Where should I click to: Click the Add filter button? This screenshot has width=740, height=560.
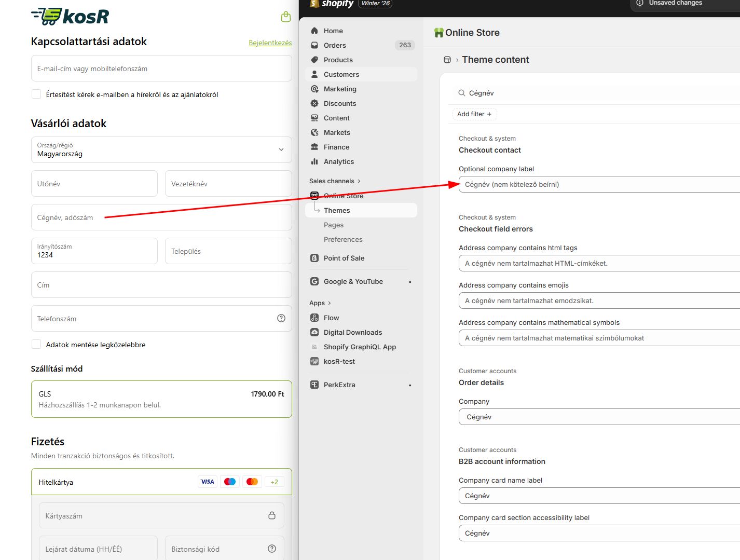point(474,114)
